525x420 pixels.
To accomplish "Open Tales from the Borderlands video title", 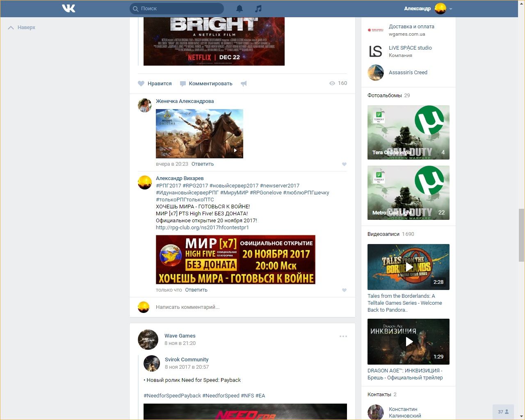I will pyautogui.click(x=405, y=303).
